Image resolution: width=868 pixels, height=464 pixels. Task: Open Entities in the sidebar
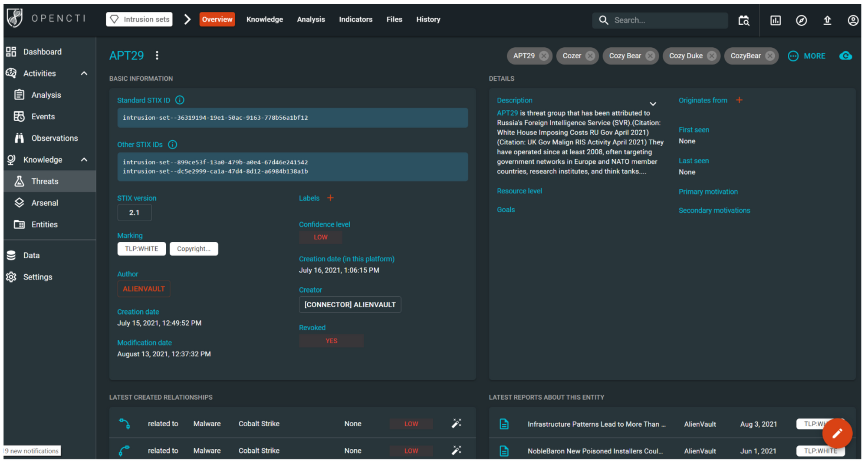pyautogui.click(x=44, y=224)
